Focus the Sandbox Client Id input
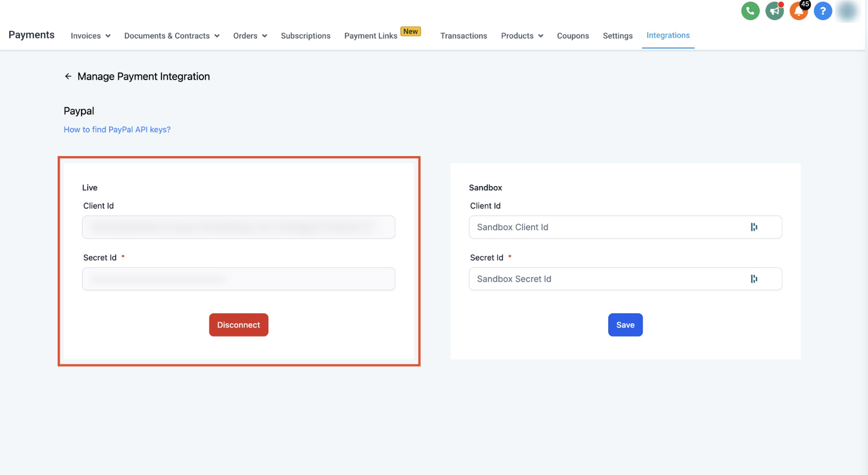Image resolution: width=868 pixels, height=475 pixels. 625,227
